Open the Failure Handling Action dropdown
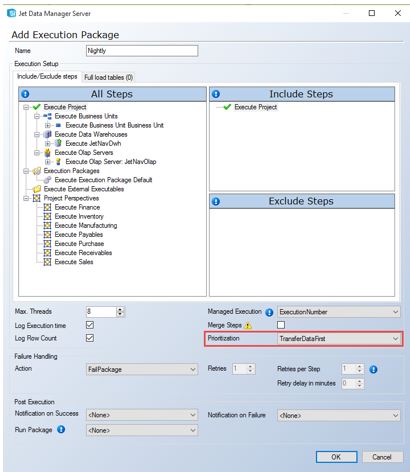 pyautogui.click(x=142, y=369)
